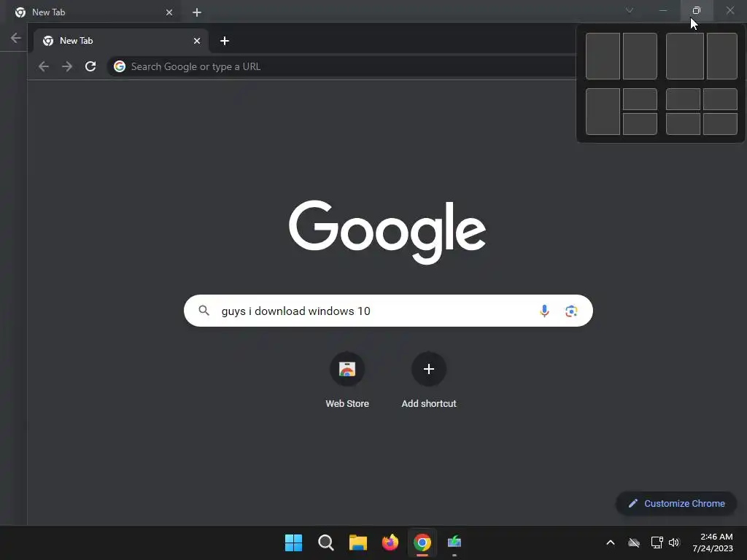Open network status tray icon
Screen dimensions: 747x560
tap(657, 542)
